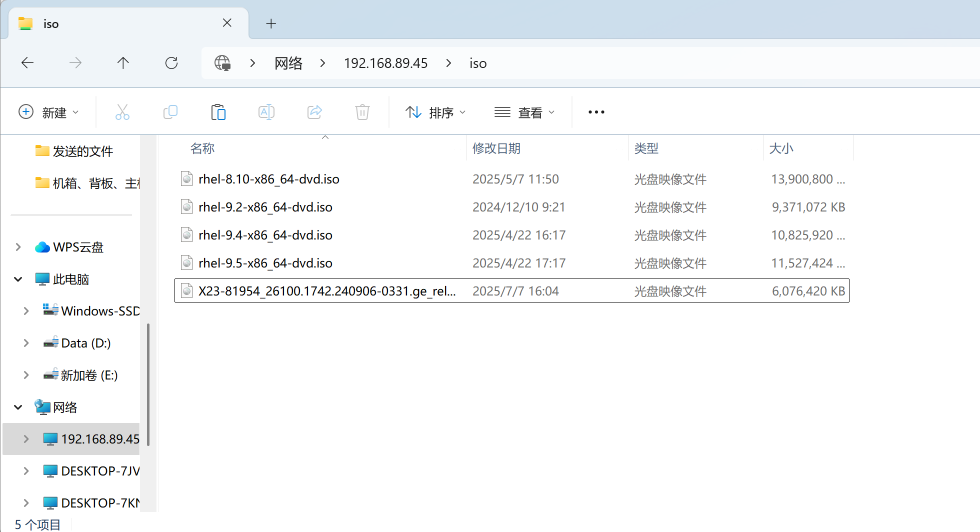This screenshot has height=532, width=980.
Task: Click the Share icon in toolbar
Action: tap(314, 112)
